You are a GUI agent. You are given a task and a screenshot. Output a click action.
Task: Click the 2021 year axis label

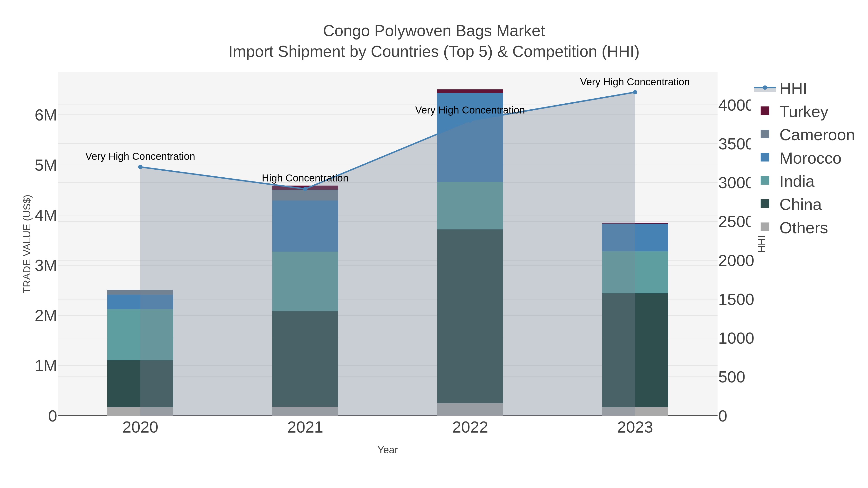pyautogui.click(x=305, y=428)
